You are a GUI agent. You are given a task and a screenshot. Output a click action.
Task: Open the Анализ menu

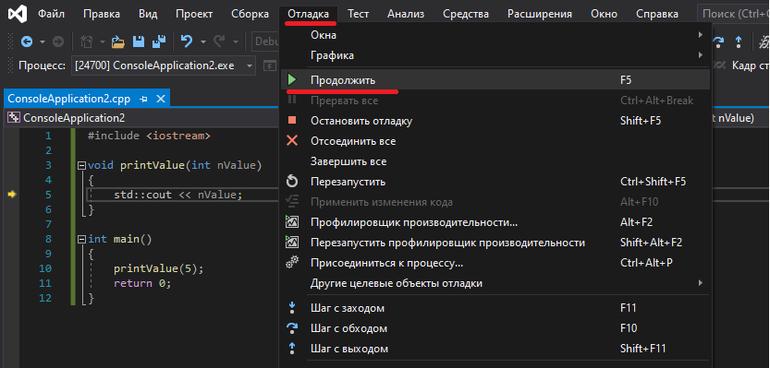406,14
